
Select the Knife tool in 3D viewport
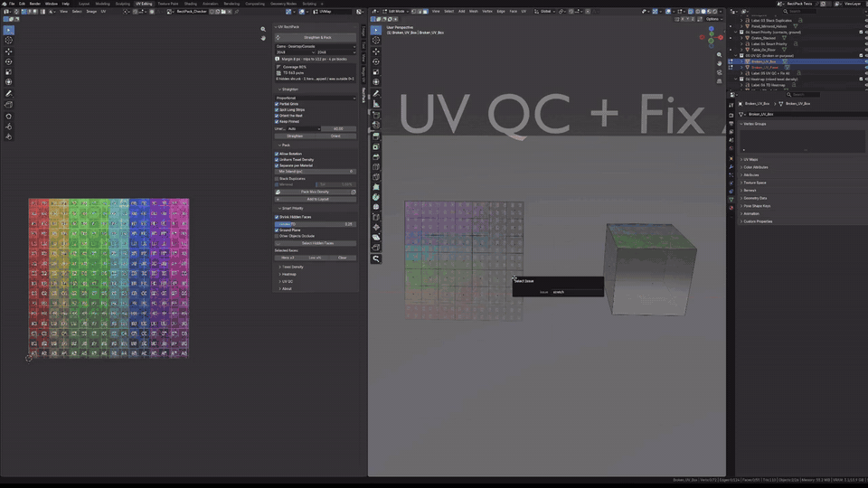[x=376, y=176]
